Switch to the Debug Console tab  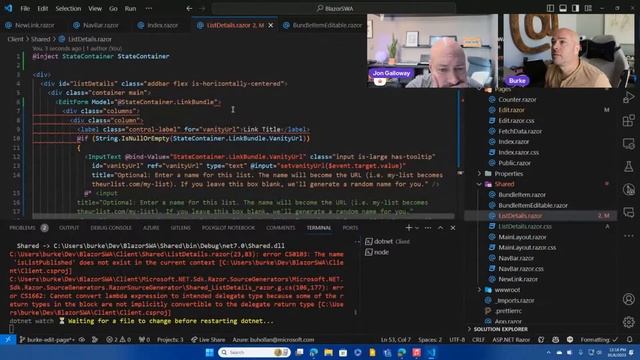click(111, 228)
